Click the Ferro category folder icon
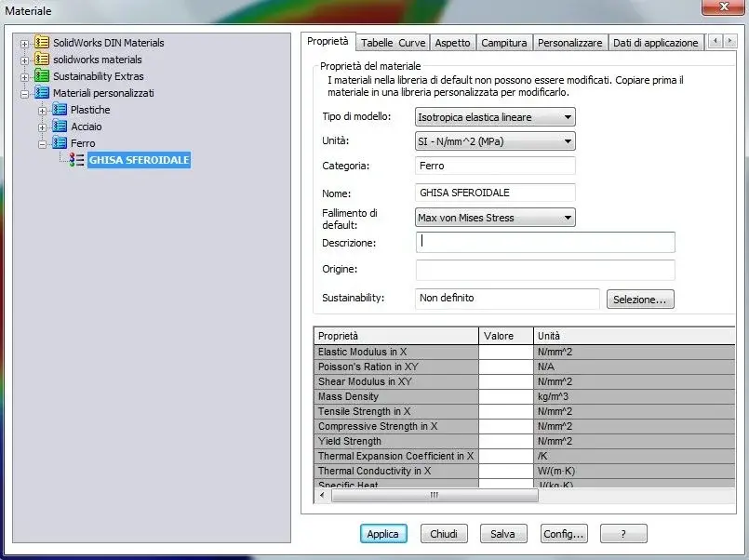Image resolution: width=749 pixels, height=560 pixels. click(x=60, y=143)
